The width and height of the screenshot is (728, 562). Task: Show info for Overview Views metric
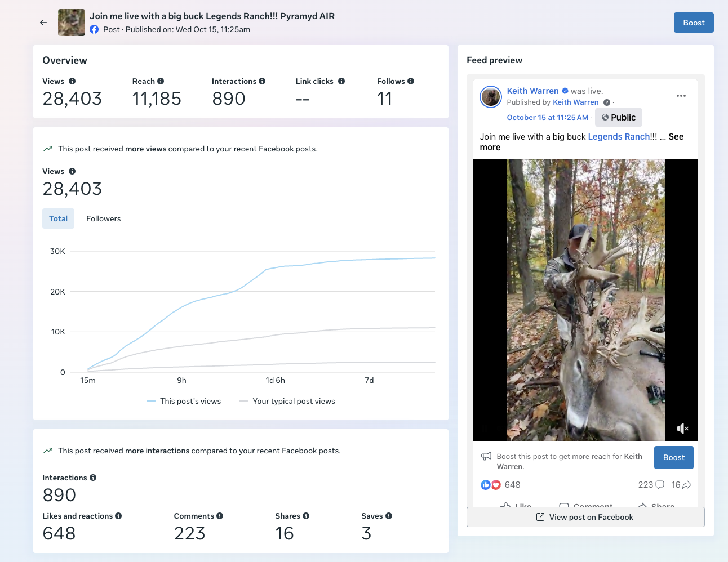72,81
